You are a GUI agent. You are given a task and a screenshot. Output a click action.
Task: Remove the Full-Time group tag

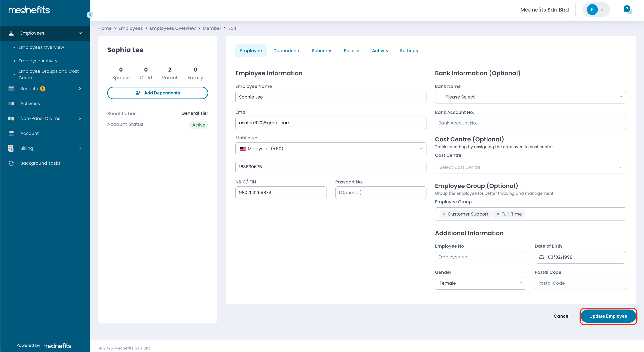pos(498,214)
